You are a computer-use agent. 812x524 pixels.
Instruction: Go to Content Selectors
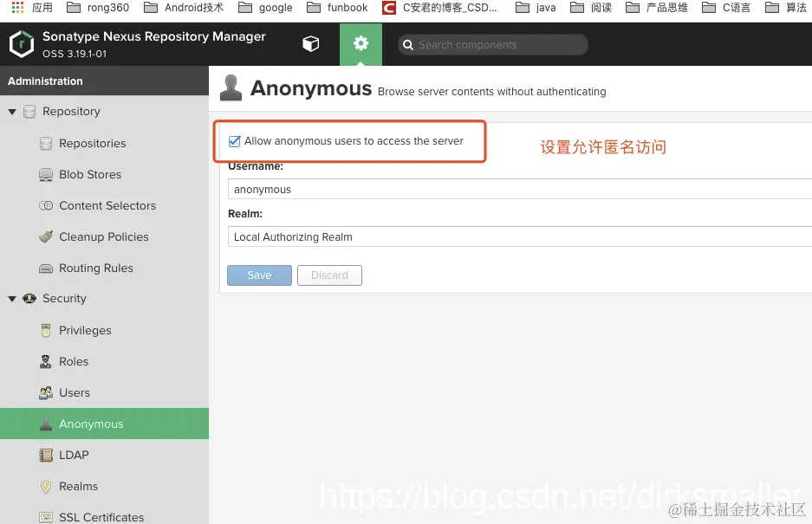(x=107, y=205)
